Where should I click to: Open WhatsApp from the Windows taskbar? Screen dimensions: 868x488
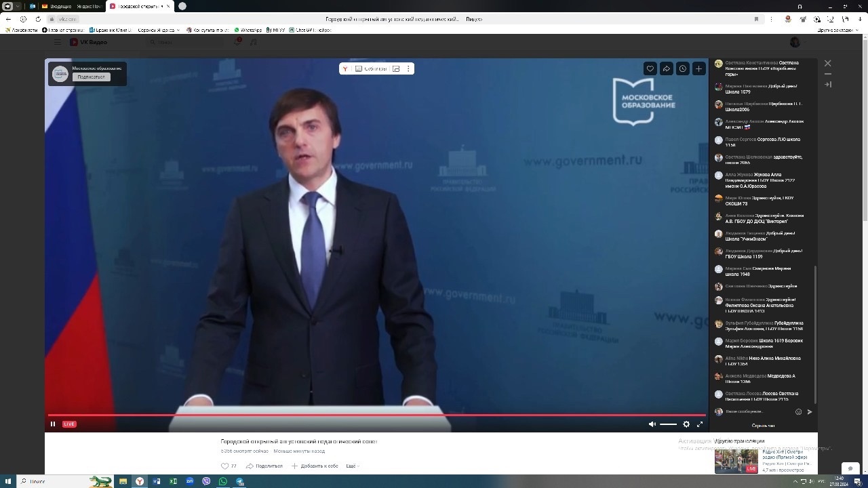[x=223, y=481]
